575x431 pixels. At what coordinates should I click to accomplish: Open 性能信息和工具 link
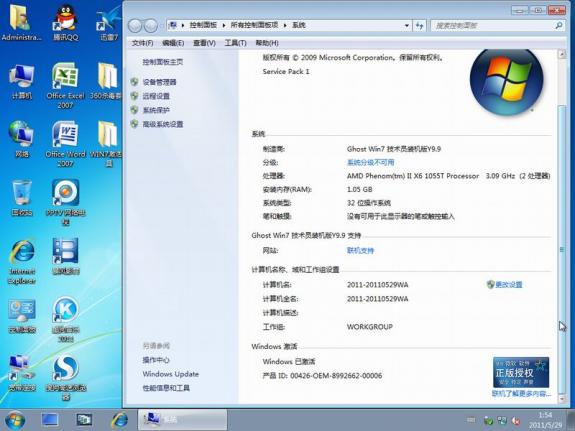[166, 388]
